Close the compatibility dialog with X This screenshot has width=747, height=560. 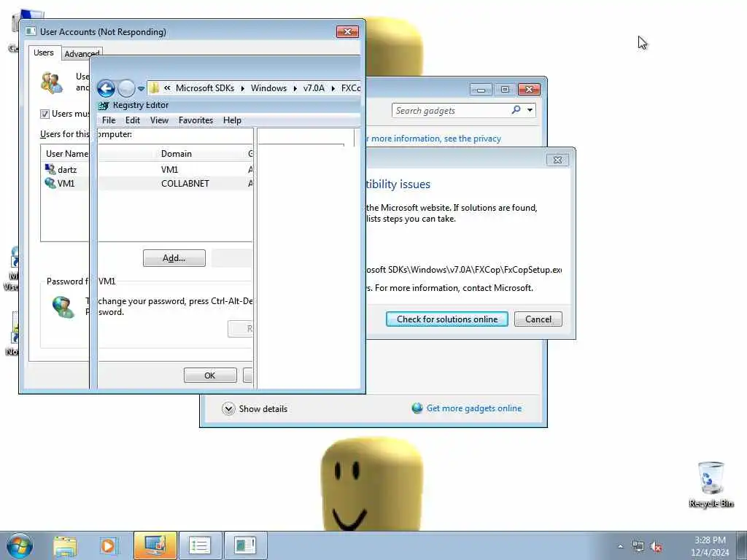click(557, 160)
